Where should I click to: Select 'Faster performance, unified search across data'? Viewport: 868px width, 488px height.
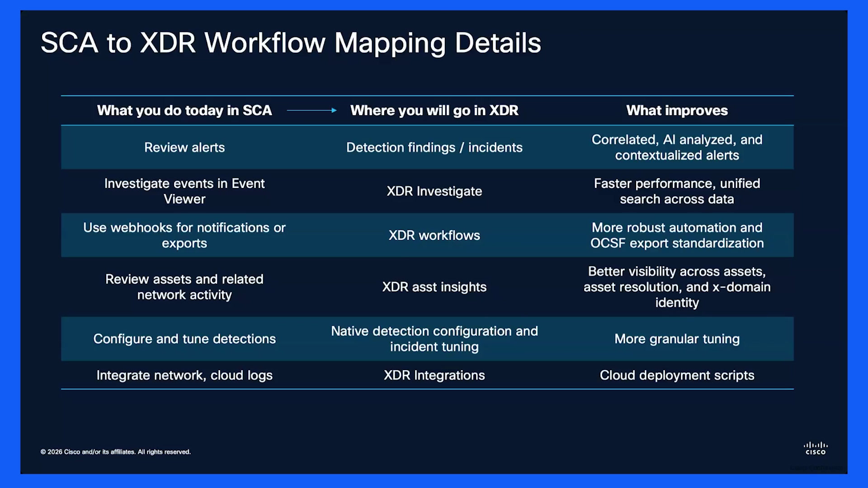click(x=677, y=191)
